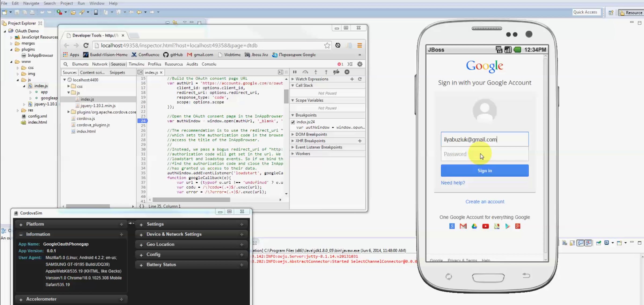Viewport: 644px width, 305px height.
Task: Pause script execution in debugger
Action: (295, 72)
